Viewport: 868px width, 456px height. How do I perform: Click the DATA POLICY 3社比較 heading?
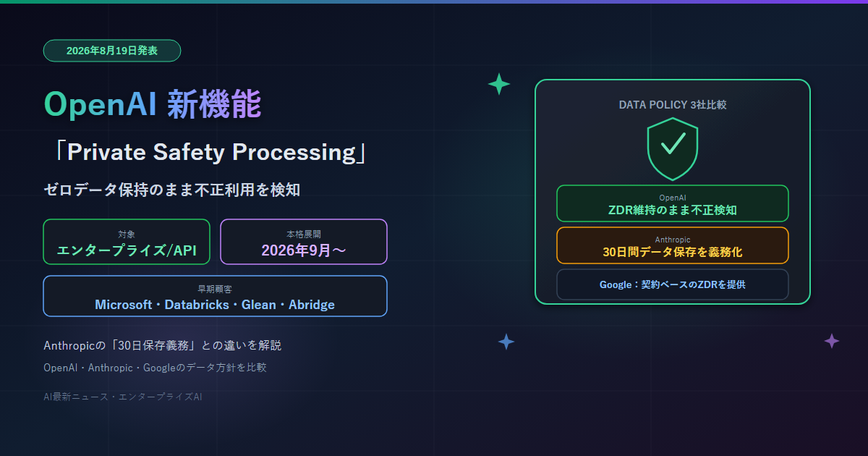673,105
